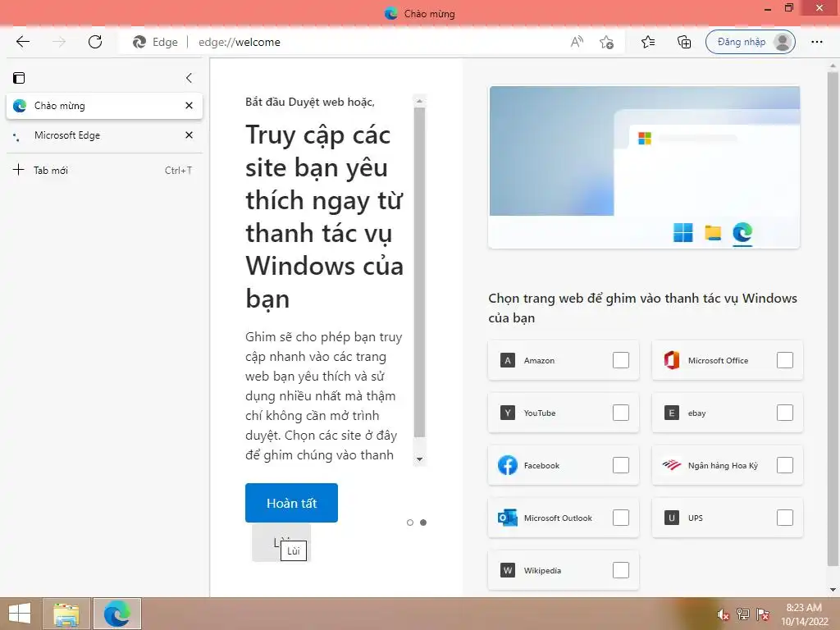840x630 pixels.
Task: Reload the page with refresh icon
Action: [95, 42]
